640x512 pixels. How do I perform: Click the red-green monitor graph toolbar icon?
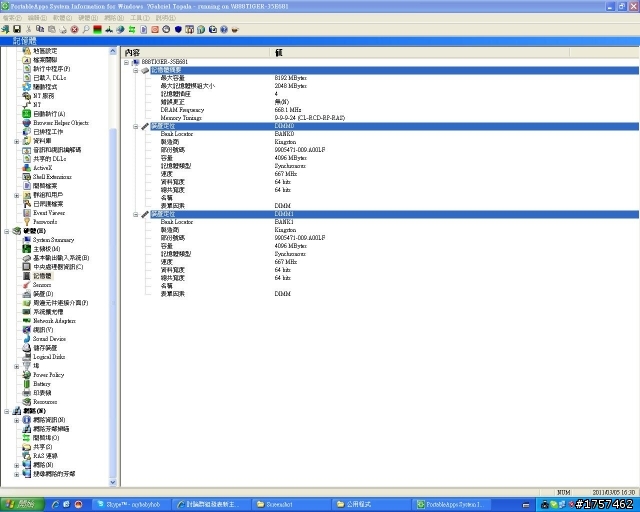pyautogui.click(x=97, y=29)
